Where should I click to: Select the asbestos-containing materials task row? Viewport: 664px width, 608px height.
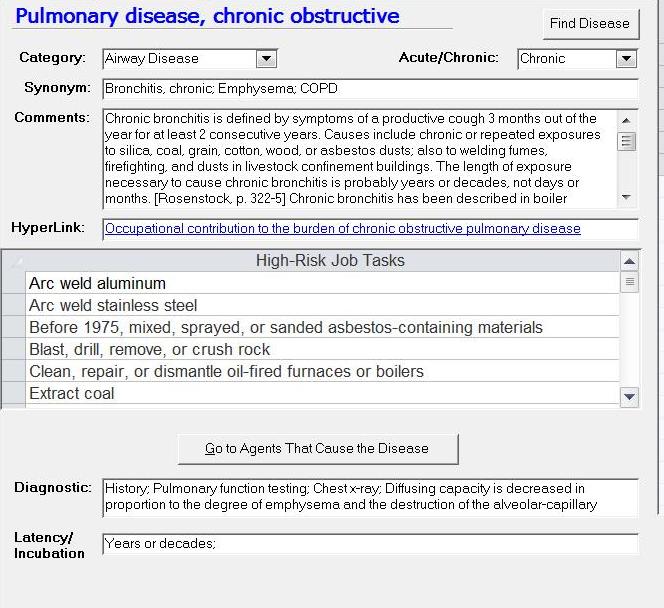[x=285, y=328]
